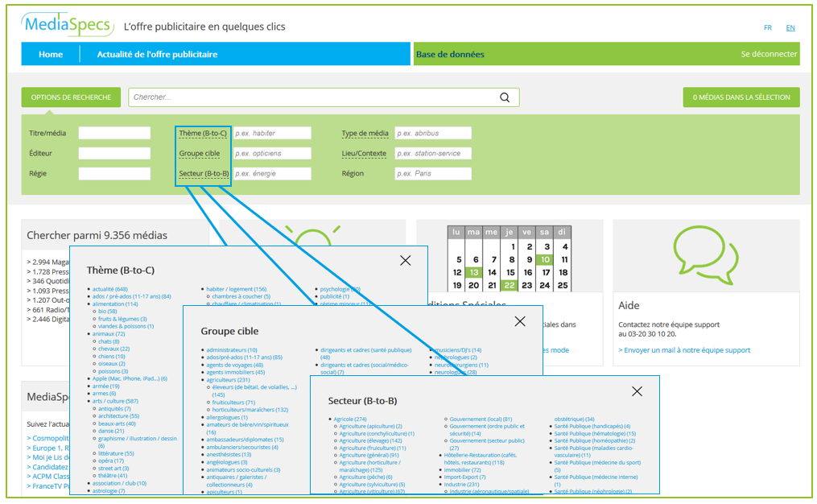Click Se déconnecter link

(768, 55)
